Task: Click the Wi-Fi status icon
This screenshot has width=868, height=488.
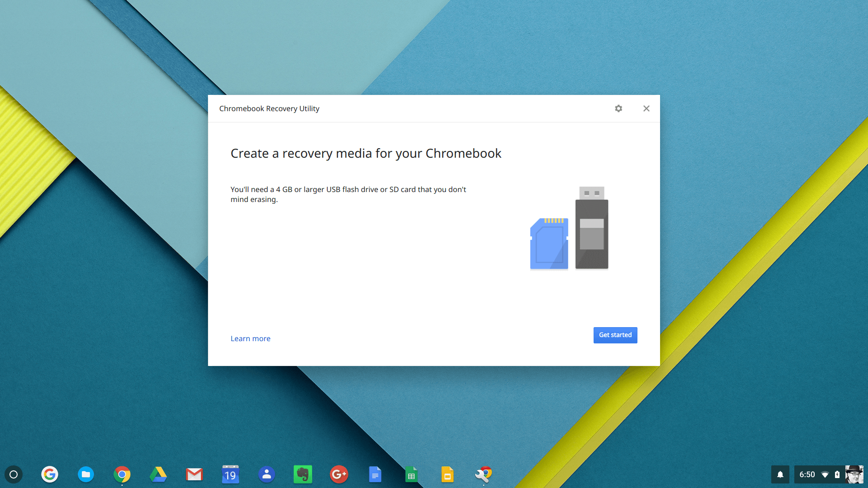Action: pos(825,474)
